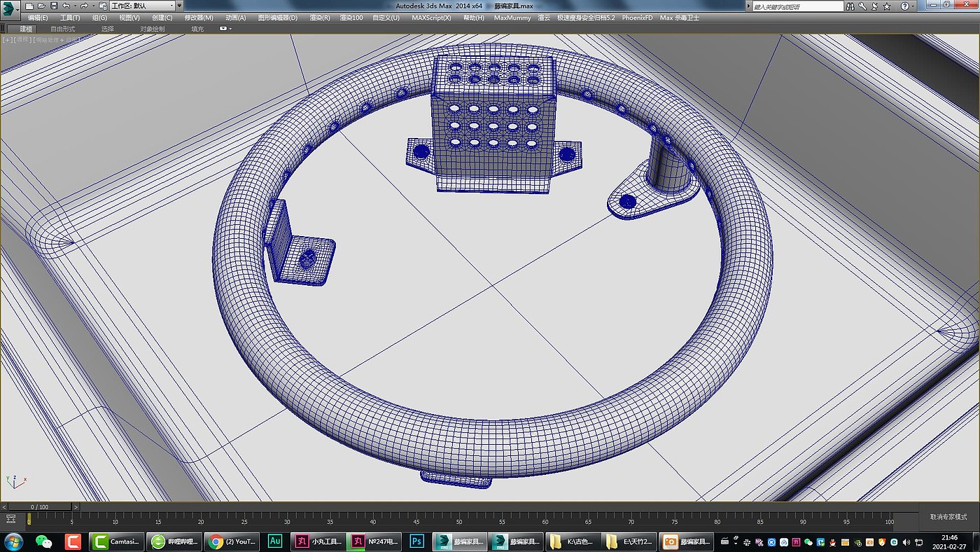Click the 3ds Max application logo button
This screenshot has height=552, width=980.
tap(9, 8)
